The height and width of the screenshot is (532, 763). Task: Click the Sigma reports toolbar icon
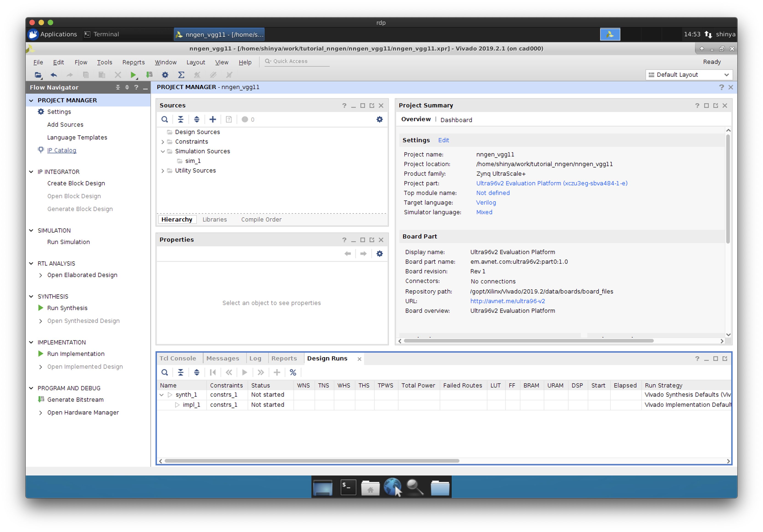coord(181,75)
